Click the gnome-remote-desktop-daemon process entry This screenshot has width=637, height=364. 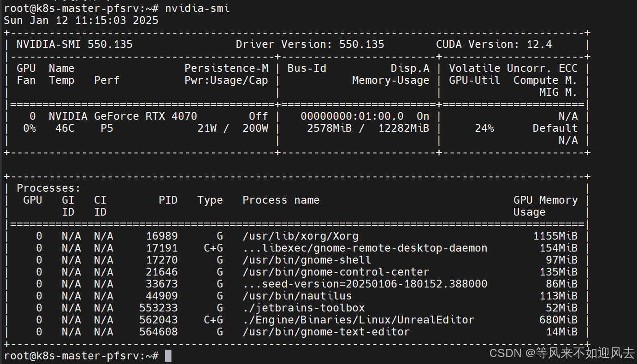click(365, 248)
